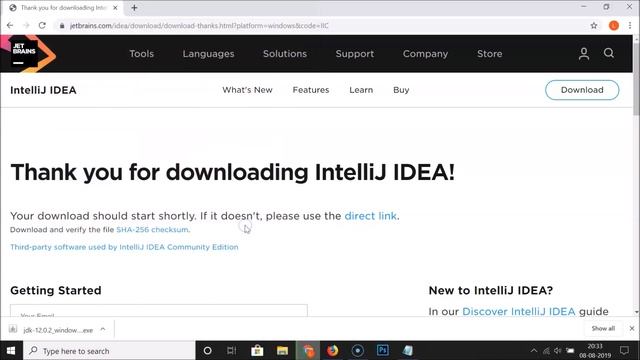640x360 pixels.
Task: Click the scrollbar down arrow
Action: 636,312
